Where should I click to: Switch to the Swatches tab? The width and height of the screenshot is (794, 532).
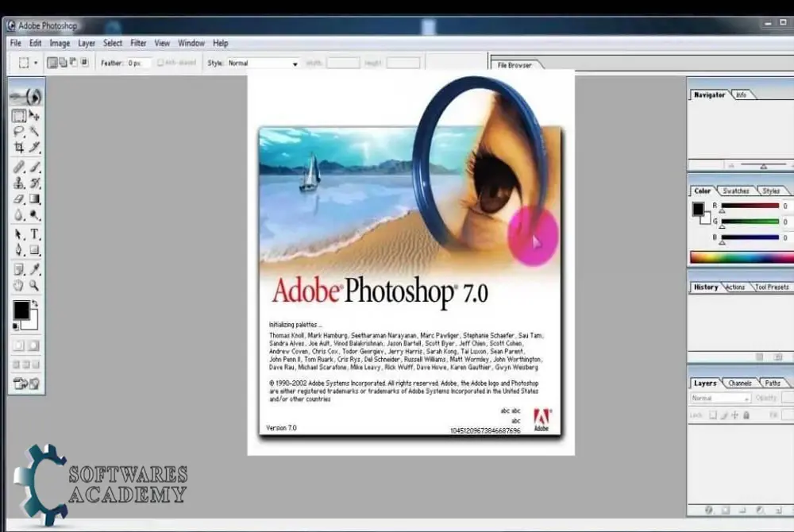point(736,191)
